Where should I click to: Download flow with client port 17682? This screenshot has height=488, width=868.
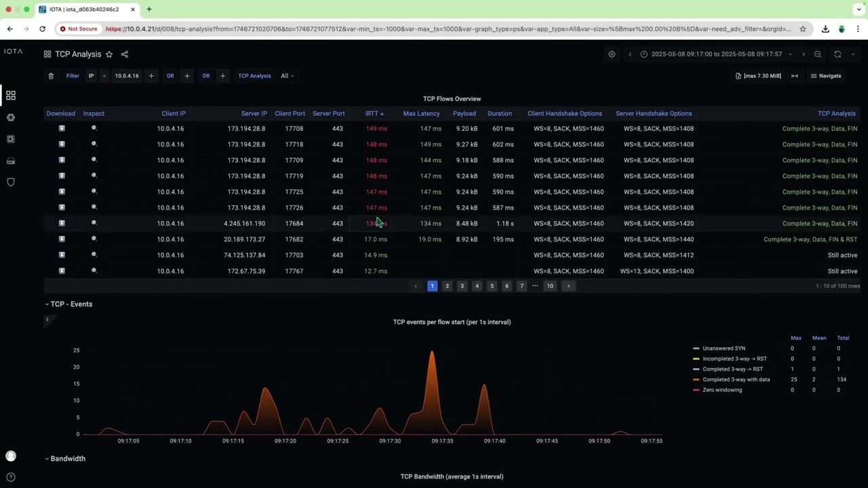62,239
